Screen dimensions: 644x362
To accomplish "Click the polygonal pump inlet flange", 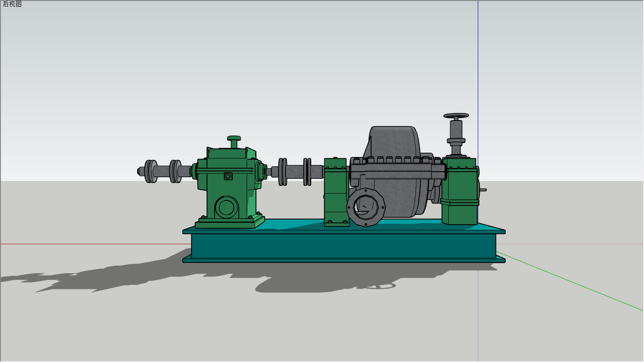I will coord(366,207).
